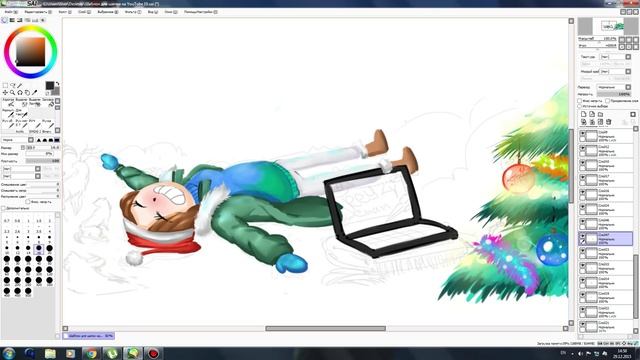Open the Вид menu
640x360 pixels.
[x=152, y=12]
